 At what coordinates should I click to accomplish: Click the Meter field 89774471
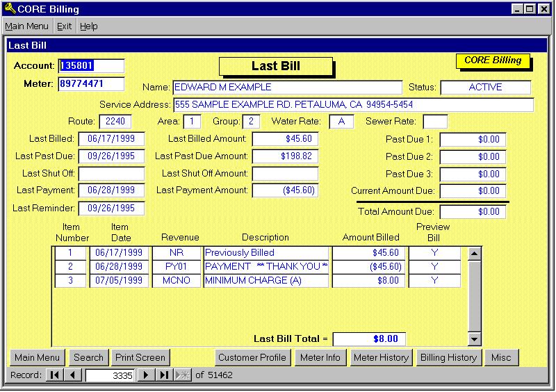pyautogui.click(x=92, y=84)
